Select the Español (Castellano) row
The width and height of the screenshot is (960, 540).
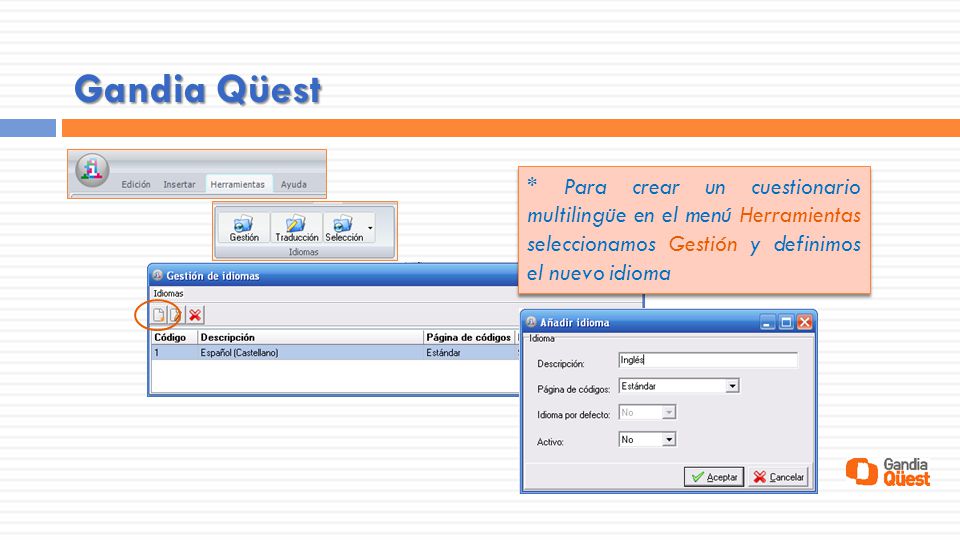coord(335,353)
